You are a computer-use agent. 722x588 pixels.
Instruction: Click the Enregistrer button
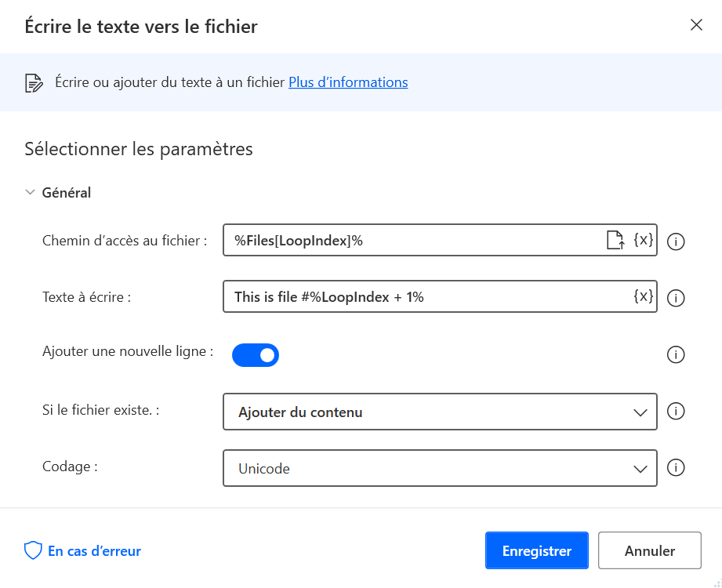click(x=536, y=550)
